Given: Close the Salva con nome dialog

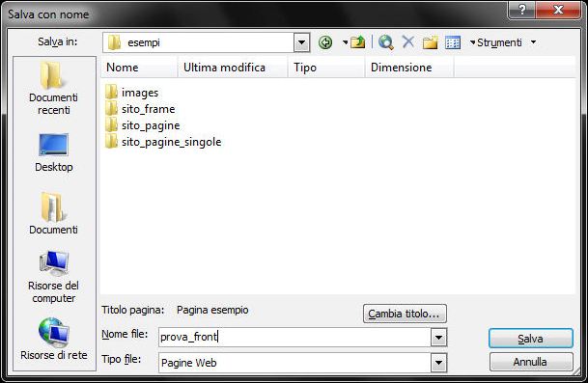Looking at the screenshot, I should click(558, 10).
